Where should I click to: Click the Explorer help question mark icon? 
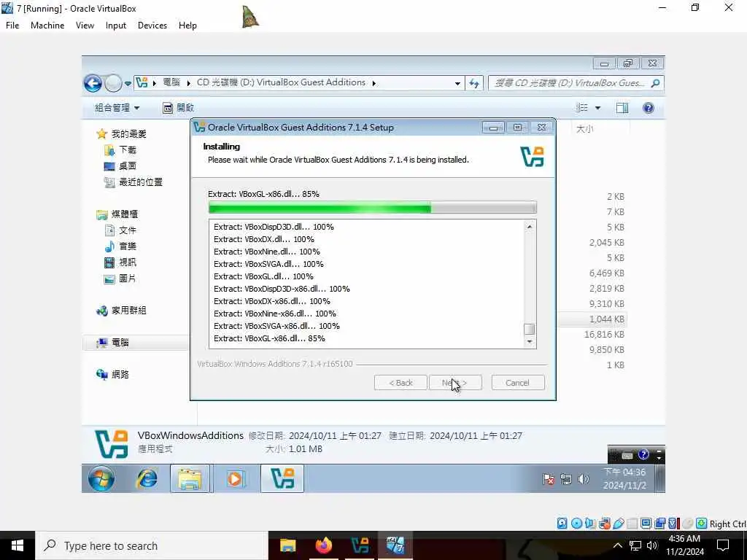[x=649, y=108]
